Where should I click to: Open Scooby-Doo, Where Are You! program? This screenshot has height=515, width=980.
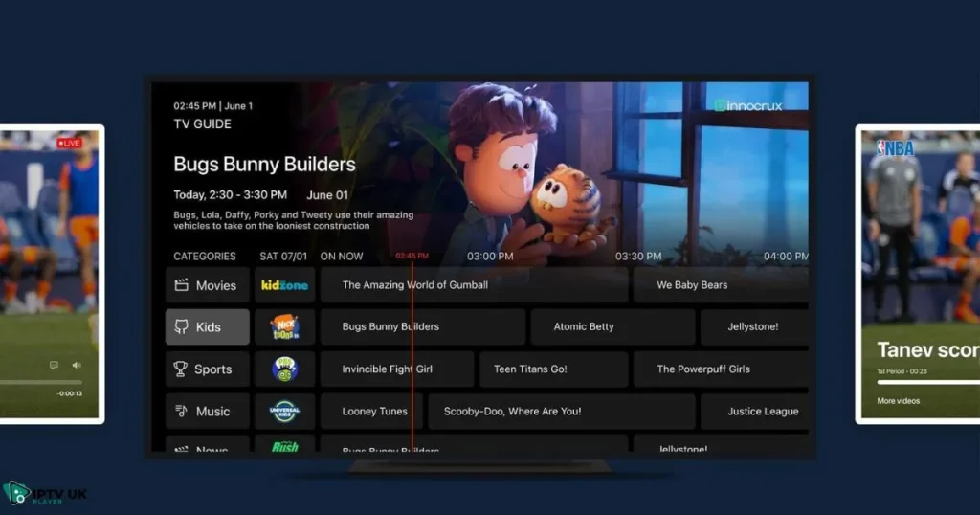(561, 412)
